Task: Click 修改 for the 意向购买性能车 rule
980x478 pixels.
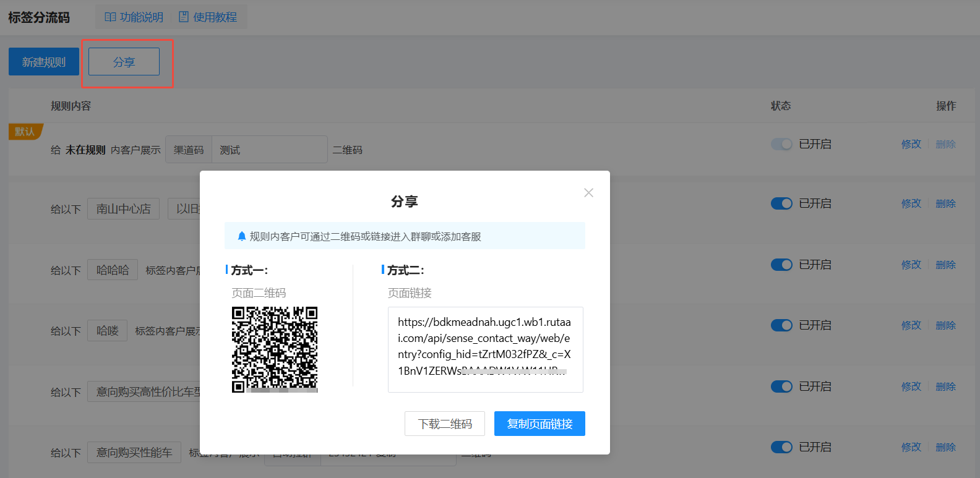Action: pyautogui.click(x=911, y=447)
